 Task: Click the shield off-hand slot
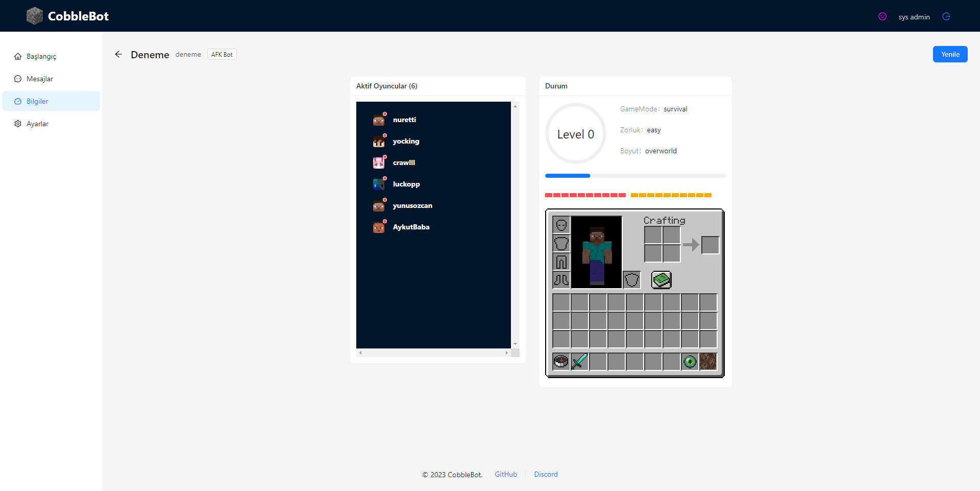[632, 280]
